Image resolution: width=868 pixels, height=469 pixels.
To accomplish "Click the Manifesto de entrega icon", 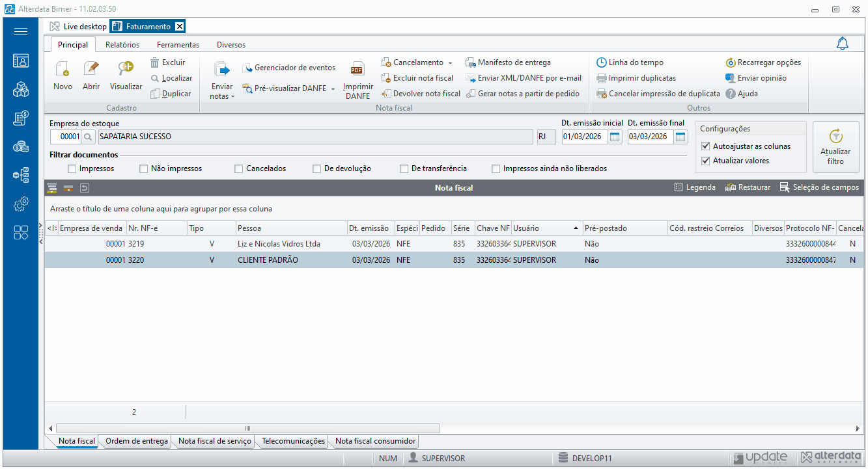I will point(471,62).
